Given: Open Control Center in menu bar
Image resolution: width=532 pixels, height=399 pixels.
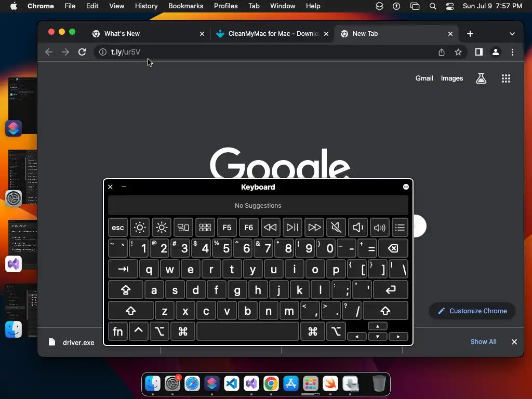Looking at the screenshot, I should point(450,6).
